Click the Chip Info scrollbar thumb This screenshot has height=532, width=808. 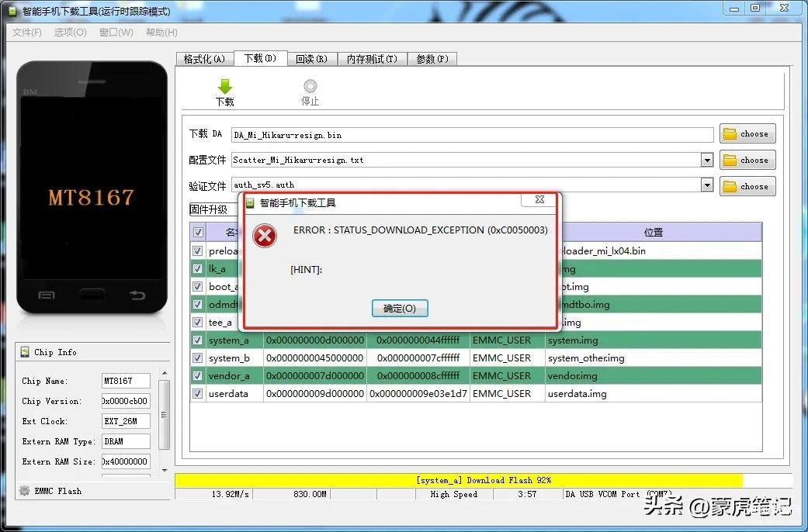165,415
